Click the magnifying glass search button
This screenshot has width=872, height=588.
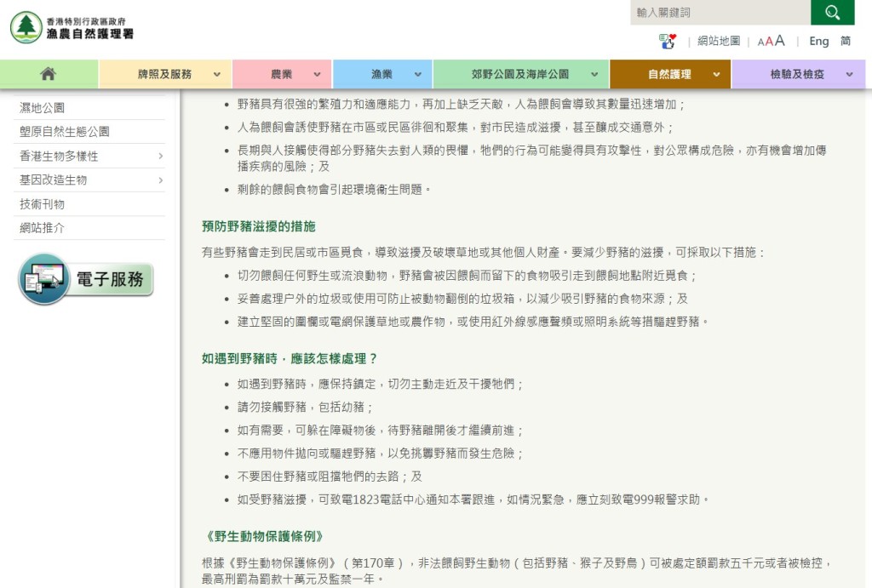click(832, 13)
